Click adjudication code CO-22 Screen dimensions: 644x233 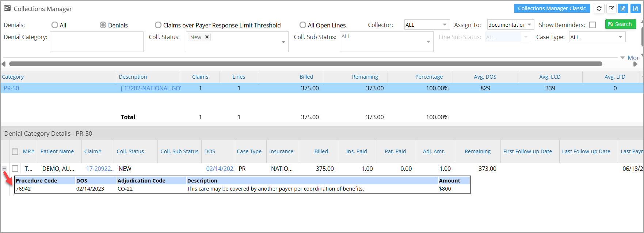[x=125, y=189]
